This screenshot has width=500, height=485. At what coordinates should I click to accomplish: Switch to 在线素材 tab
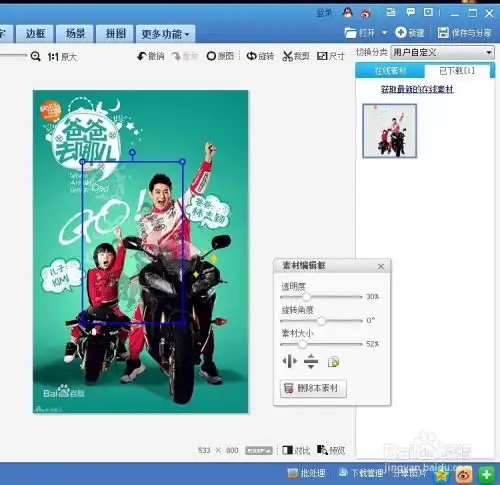[x=390, y=71]
